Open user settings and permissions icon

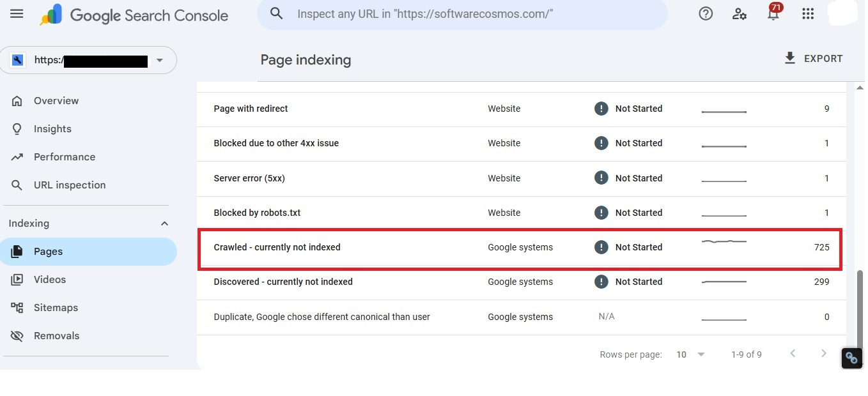[x=740, y=13]
